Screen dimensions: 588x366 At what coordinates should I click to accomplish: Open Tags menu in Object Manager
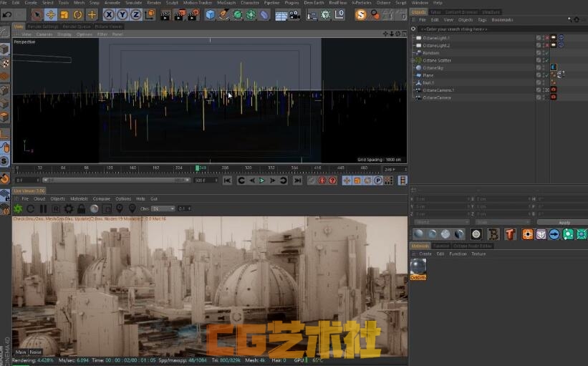click(x=482, y=20)
